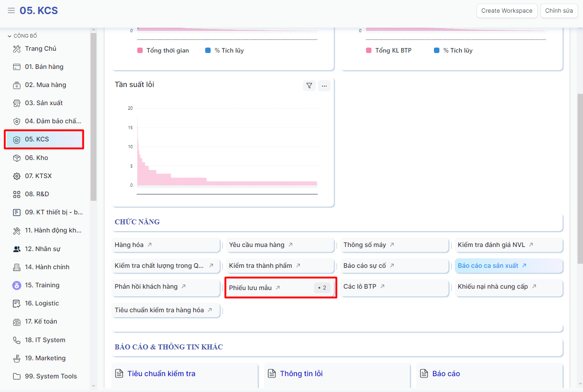The height and width of the screenshot is (392, 583).
Task: Open the three-dot options on Tần suất lỗi chart
Action: pyautogui.click(x=324, y=86)
